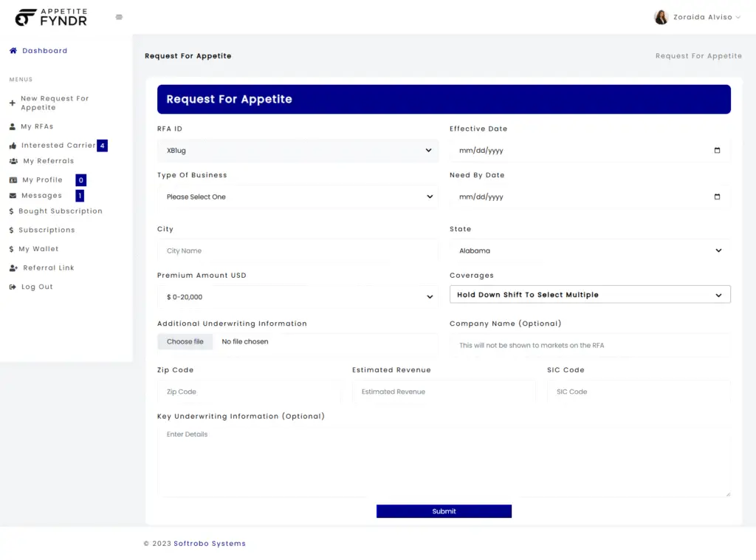756x560 pixels.
Task: Open the Need By Date calendar picker icon
Action: pos(717,197)
